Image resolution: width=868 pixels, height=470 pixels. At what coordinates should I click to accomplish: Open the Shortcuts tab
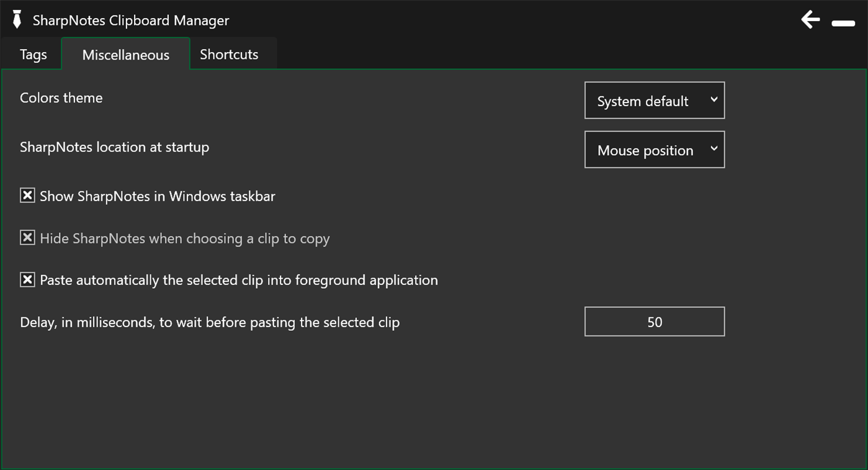[x=228, y=55]
